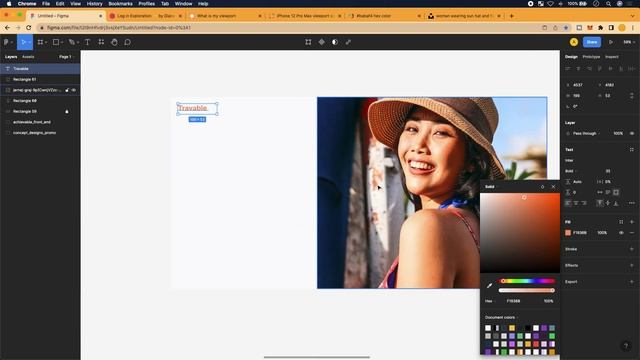Toggle visibility of the image layer row
The height and width of the screenshot is (360, 640).
pyautogui.click(x=74, y=90)
